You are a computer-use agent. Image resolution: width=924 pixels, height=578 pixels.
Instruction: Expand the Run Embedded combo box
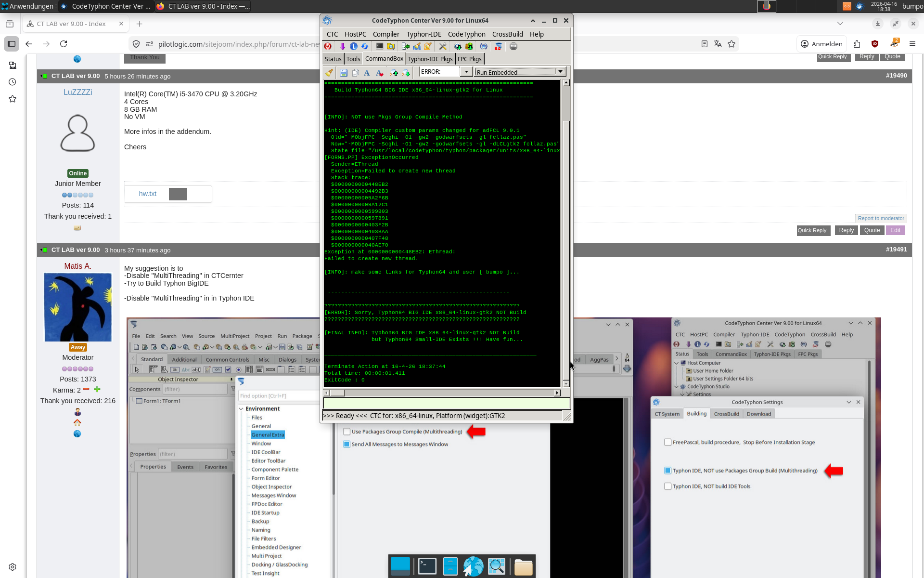pyautogui.click(x=560, y=72)
